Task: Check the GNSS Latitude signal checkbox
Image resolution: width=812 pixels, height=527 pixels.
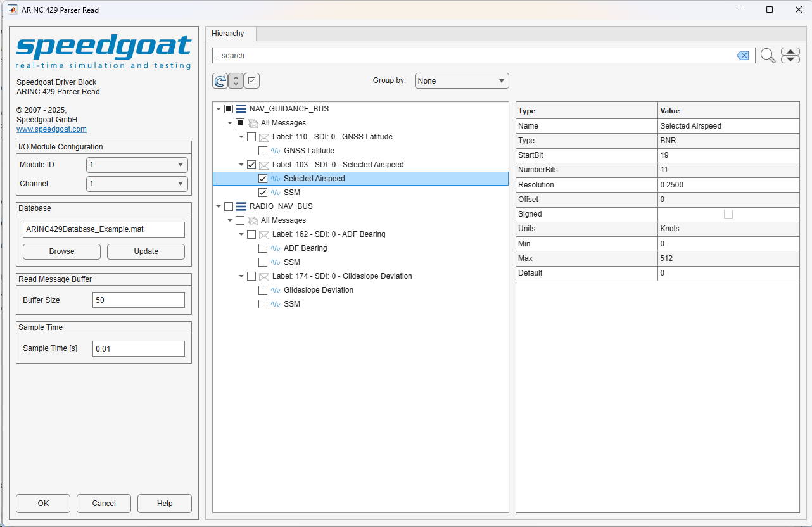Action: (263, 151)
